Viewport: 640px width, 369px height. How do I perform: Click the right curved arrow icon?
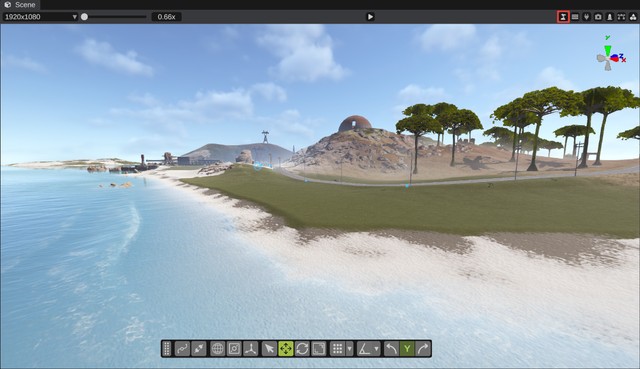tap(423, 349)
